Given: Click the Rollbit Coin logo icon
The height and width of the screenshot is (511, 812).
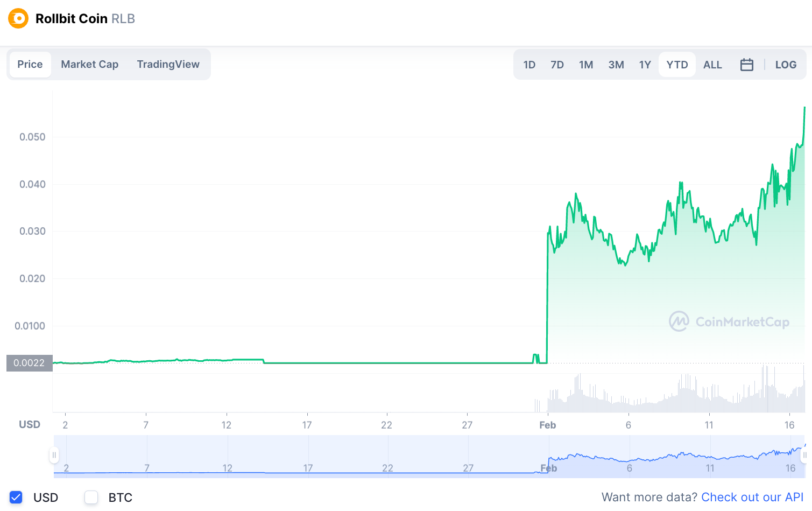Looking at the screenshot, I should [18, 18].
